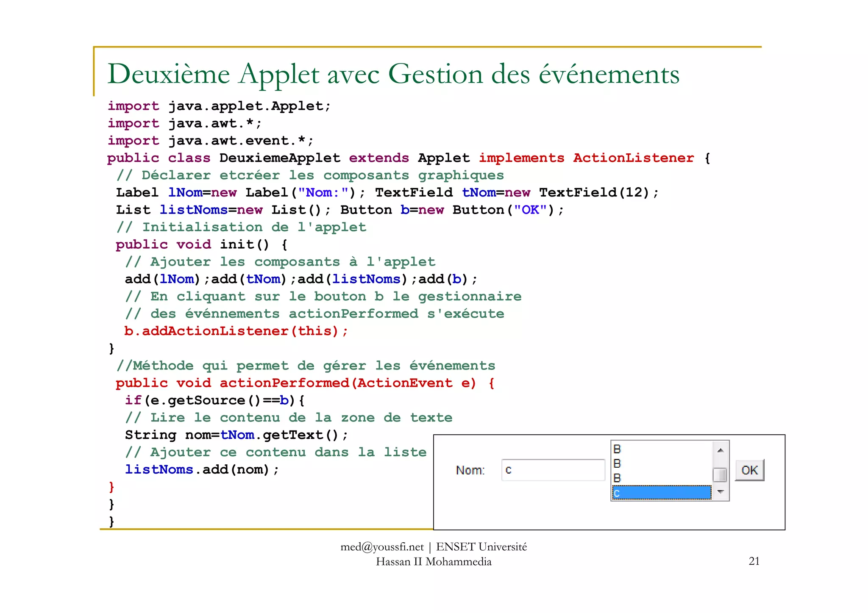Click the footer email med@youssfi.net
868x613 pixels.
coord(382,547)
